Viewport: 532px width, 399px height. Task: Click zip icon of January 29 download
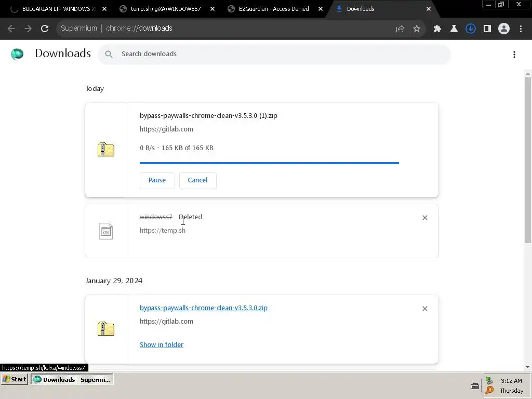pyautogui.click(x=106, y=329)
